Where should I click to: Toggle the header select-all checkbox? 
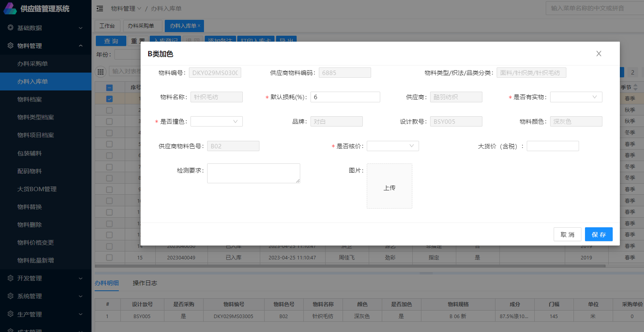(109, 88)
